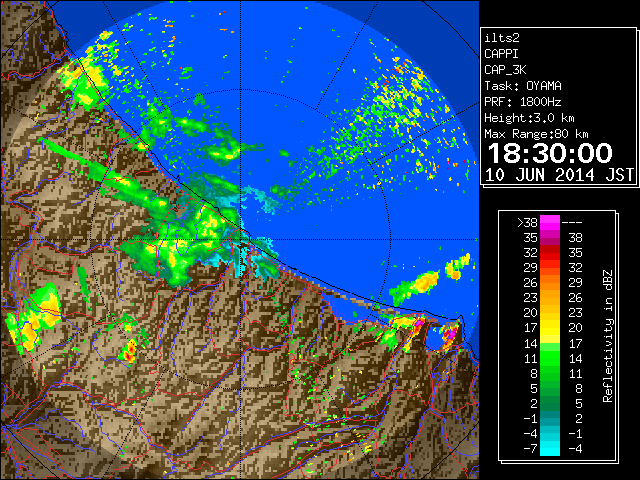Click the '---' legend marker at top right
This screenshot has width=640, height=480.
point(572,223)
